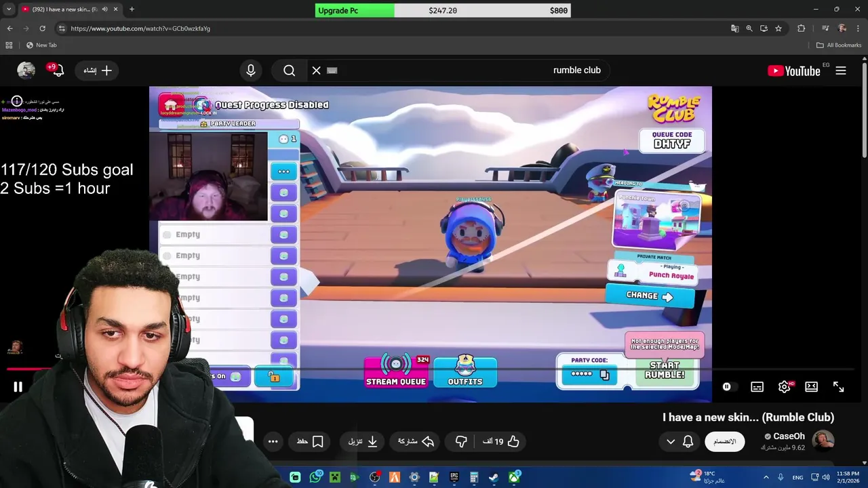Seek on the video progress bar
868x488 pixels.
point(431,369)
